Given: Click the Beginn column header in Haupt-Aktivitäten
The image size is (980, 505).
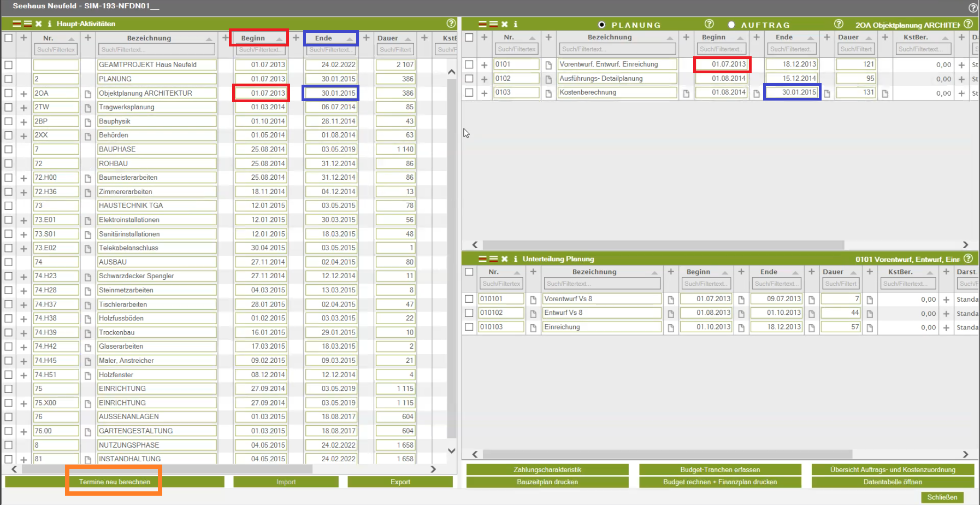Looking at the screenshot, I should tap(253, 38).
